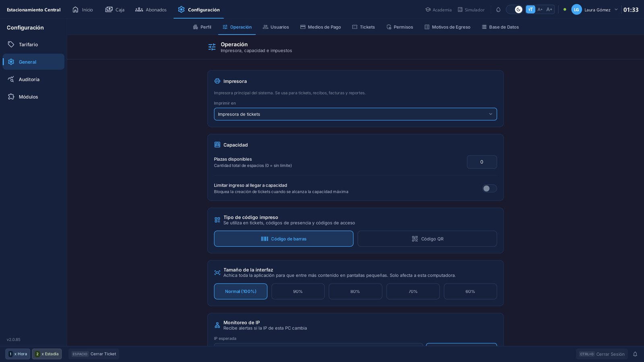Select General in the sidebar
Image resolution: width=644 pixels, height=362 pixels.
pos(33,62)
